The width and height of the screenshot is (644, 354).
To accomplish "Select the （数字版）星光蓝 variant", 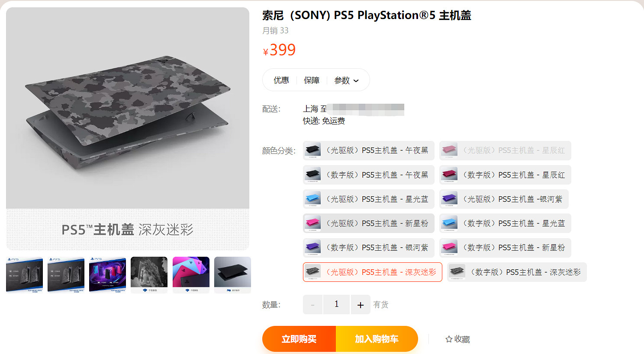I will point(504,223).
